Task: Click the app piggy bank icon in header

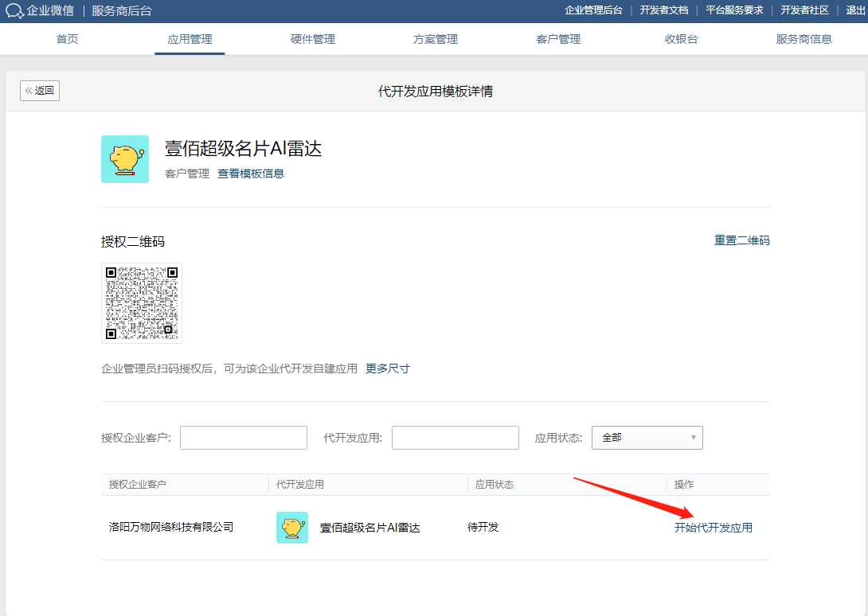Action: pyautogui.click(x=125, y=159)
